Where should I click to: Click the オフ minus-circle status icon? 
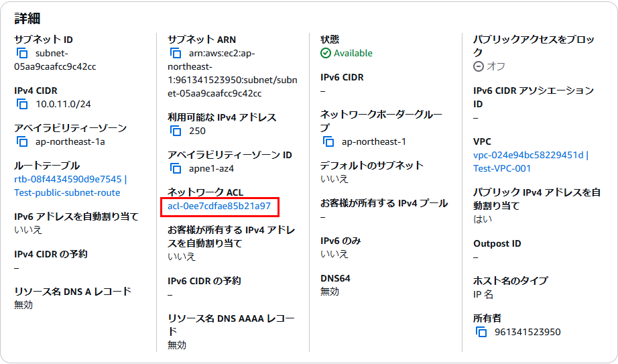click(479, 66)
